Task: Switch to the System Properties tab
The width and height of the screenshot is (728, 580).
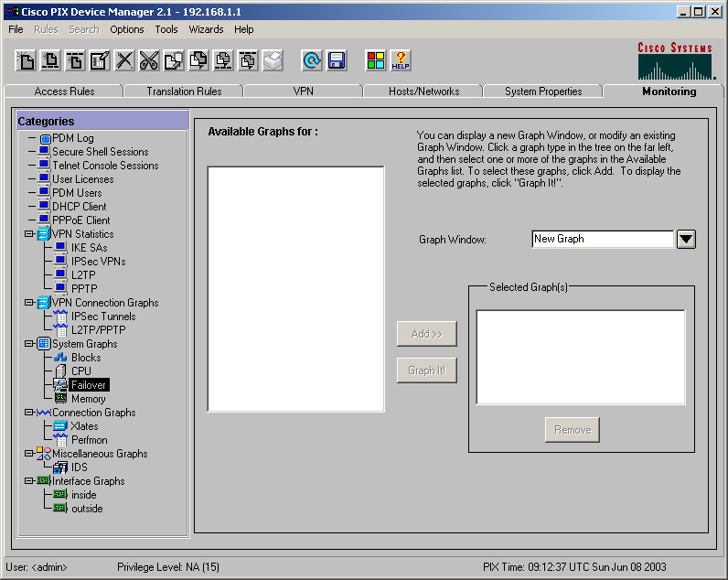Action: [x=543, y=91]
